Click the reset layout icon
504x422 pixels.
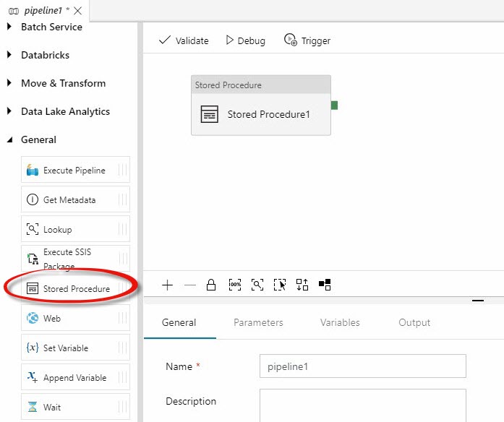tap(325, 285)
